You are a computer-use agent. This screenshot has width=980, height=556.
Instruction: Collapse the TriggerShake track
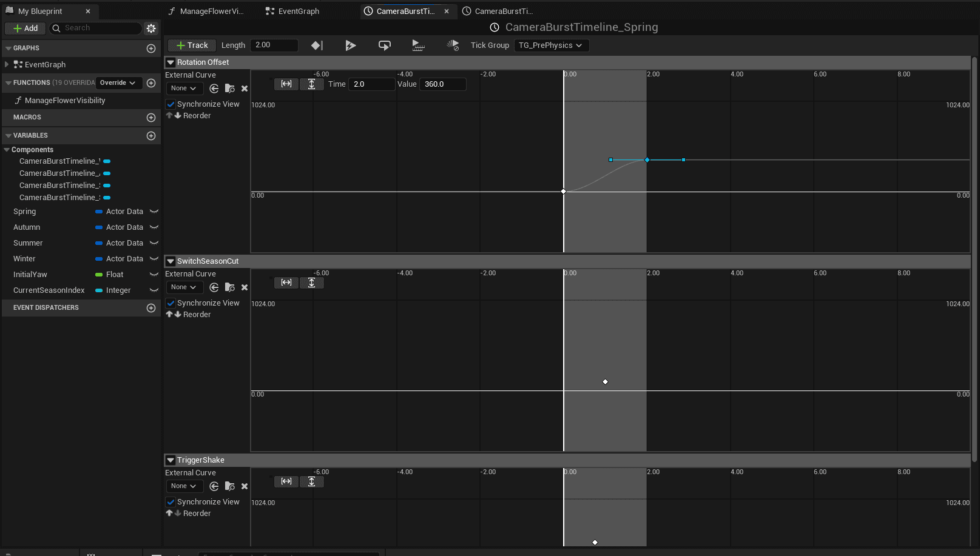171,460
